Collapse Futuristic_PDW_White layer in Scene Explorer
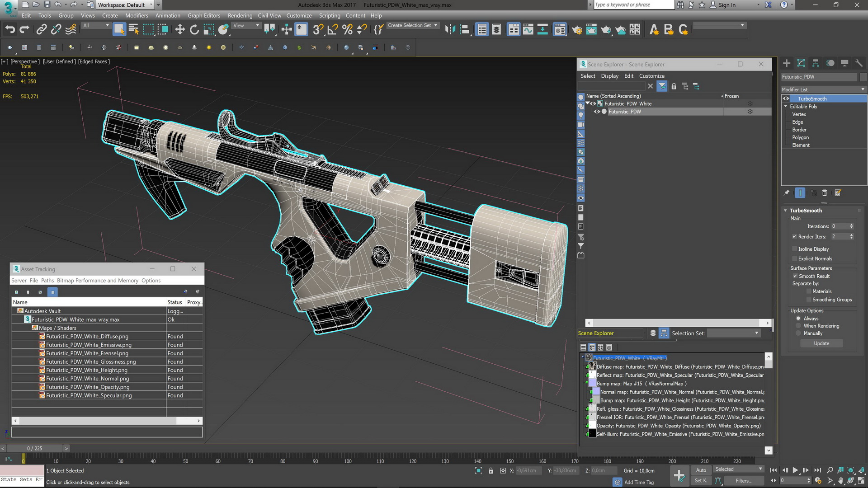Viewport: 868px width, 488px height. (587, 103)
